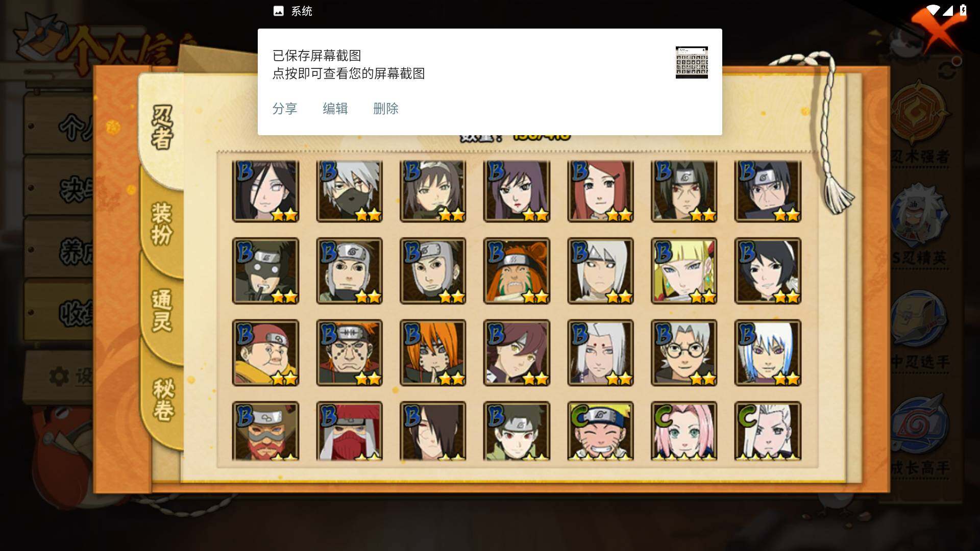The width and height of the screenshot is (980, 551).
Task: Select the red-haired Kushina ninja portrait
Action: coord(600,191)
